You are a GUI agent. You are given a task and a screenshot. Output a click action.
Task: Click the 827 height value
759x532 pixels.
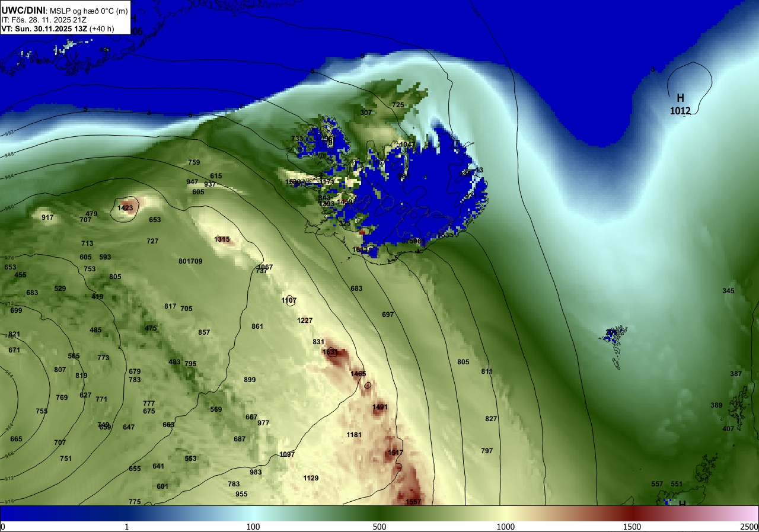(491, 419)
